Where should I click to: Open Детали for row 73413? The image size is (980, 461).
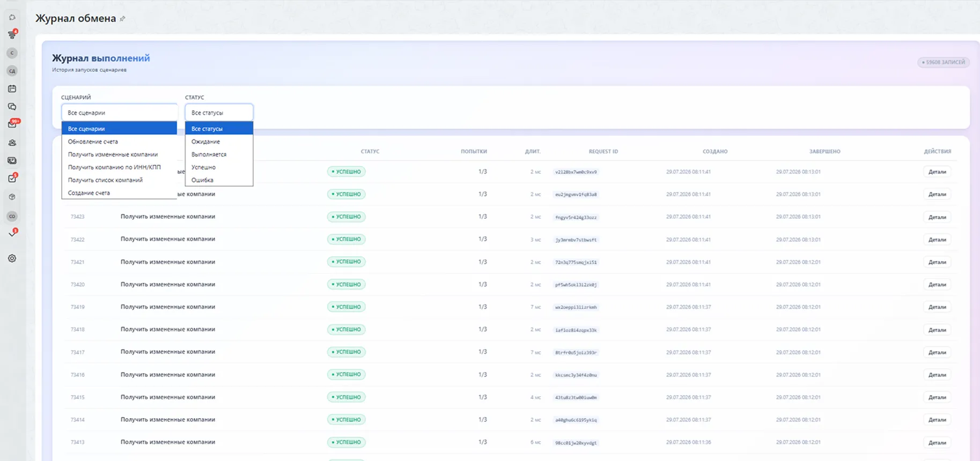pyautogui.click(x=937, y=443)
